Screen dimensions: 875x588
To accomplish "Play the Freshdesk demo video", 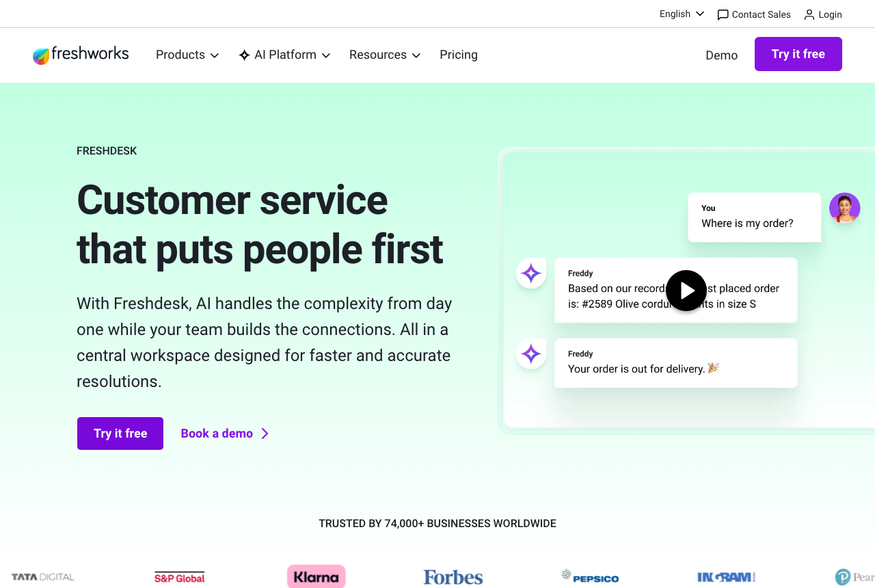I will [686, 291].
